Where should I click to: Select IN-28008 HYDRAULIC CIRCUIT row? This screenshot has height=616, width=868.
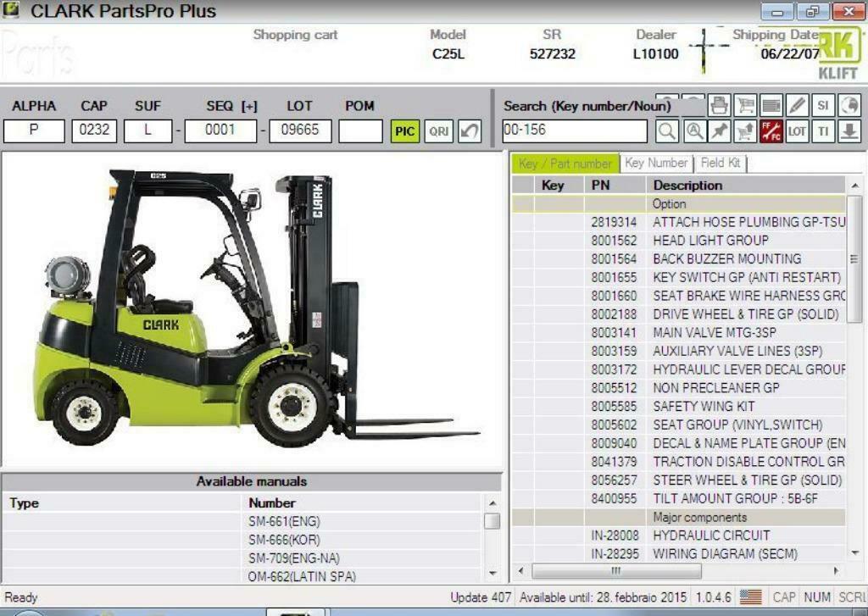[679, 536]
